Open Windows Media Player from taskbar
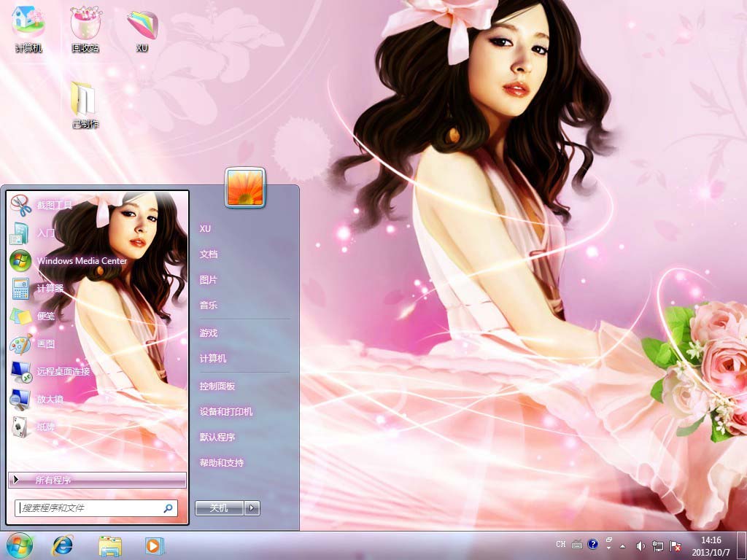747x560 pixels. (x=154, y=545)
